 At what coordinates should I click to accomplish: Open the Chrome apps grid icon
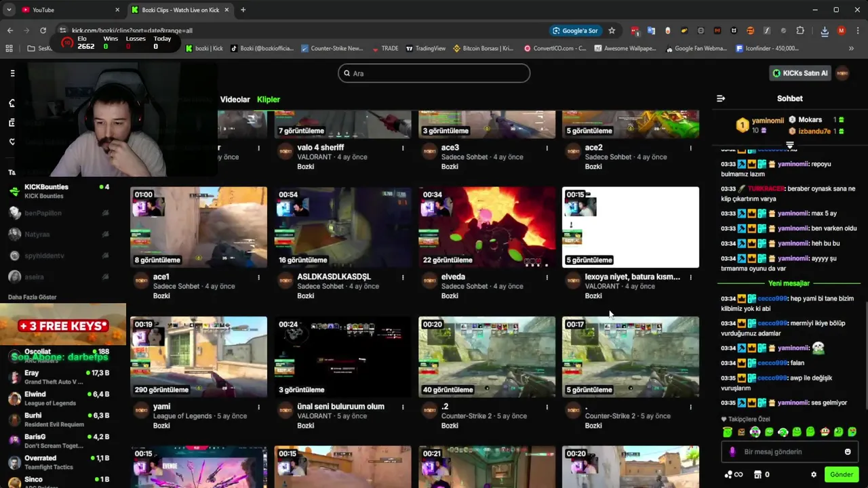9,49
